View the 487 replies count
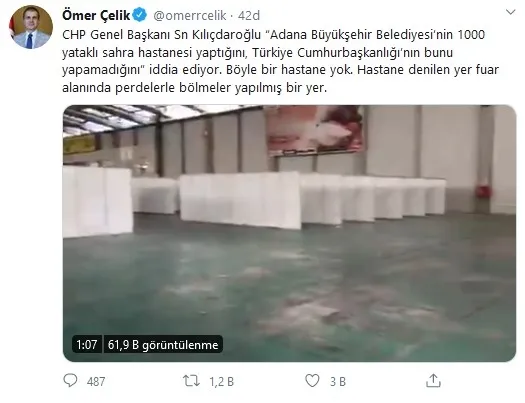The height and width of the screenshot is (403, 525). (96, 382)
